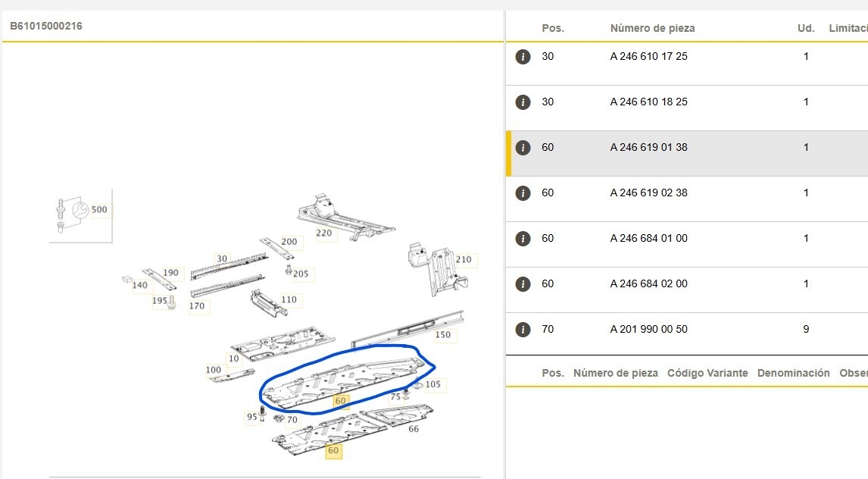
Task: Select diagram callout 150
Action: click(443, 334)
